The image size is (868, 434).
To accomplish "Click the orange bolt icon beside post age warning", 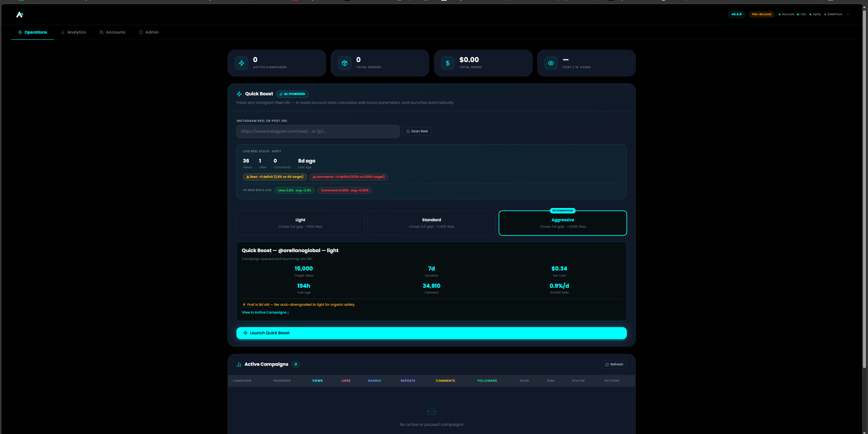I will pyautogui.click(x=244, y=305).
